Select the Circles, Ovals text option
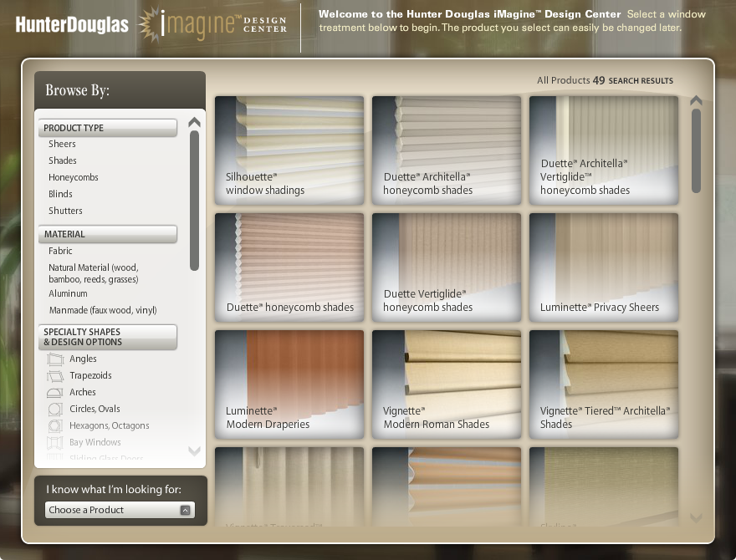736x560 pixels. [x=95, y=409]
